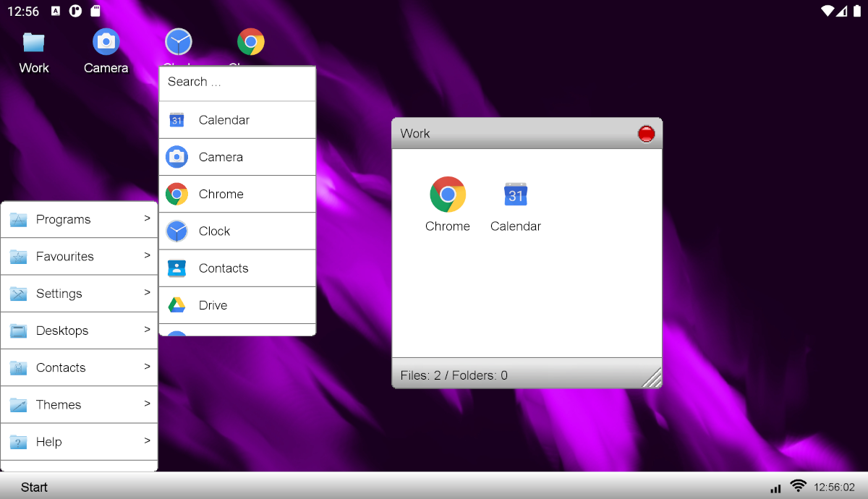Screen dimensions: 868x499
Task: Open the Work folder on the desktop
Action: pos(34,51)
